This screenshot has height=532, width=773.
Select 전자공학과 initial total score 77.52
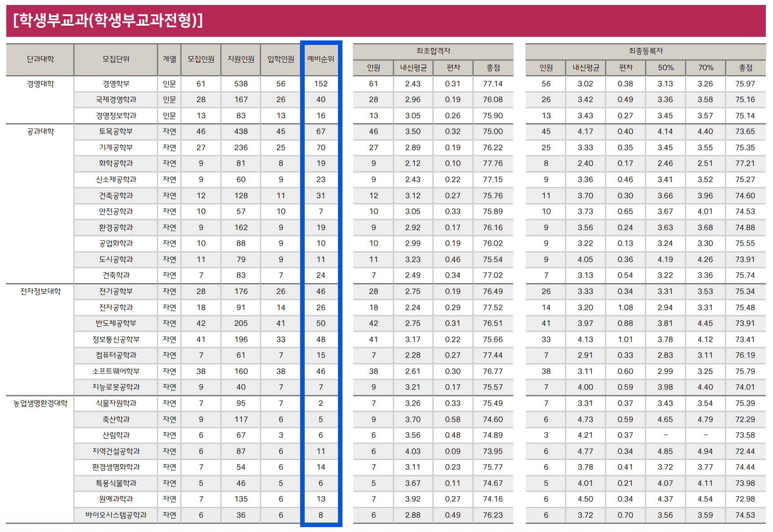(493, 308)
